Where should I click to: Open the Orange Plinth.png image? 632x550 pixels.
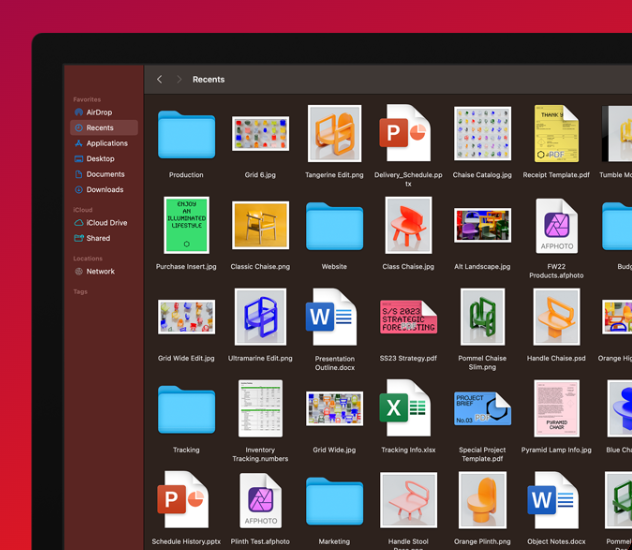(x=482, y=500)
